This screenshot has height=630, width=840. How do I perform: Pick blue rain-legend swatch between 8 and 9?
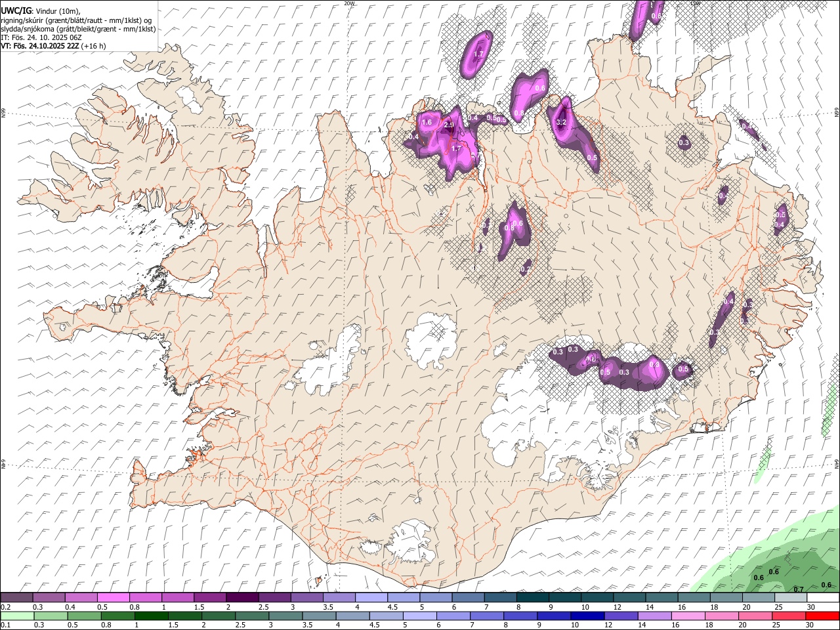[x=519, y=616]
